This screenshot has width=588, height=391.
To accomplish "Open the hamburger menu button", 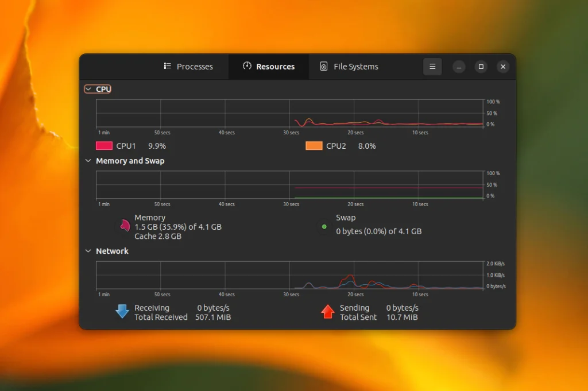I will click(432, 67).
